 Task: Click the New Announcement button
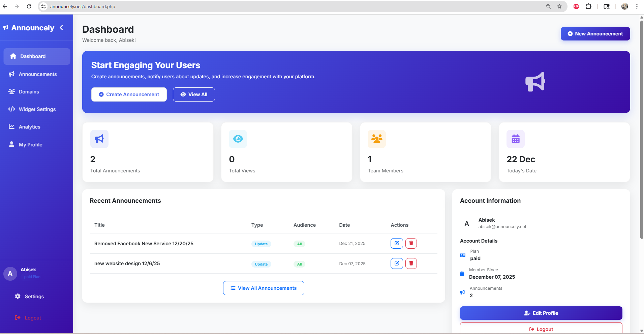595,34
